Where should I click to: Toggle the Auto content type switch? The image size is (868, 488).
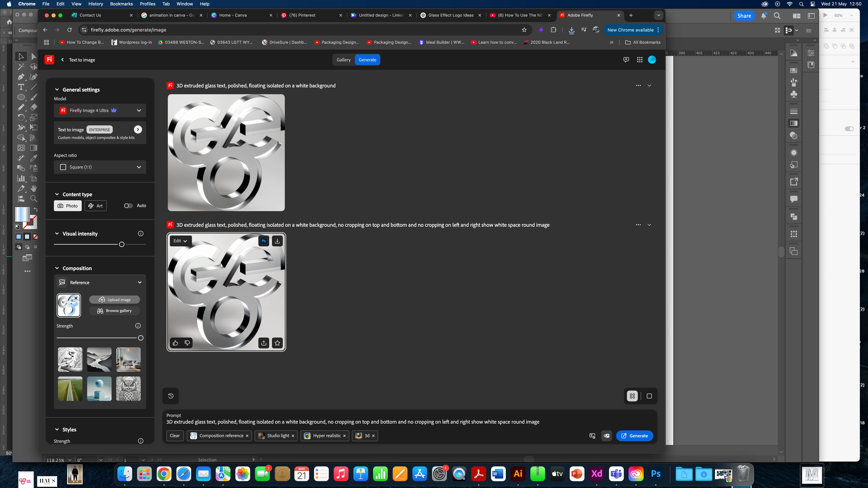tap(128, 205)
